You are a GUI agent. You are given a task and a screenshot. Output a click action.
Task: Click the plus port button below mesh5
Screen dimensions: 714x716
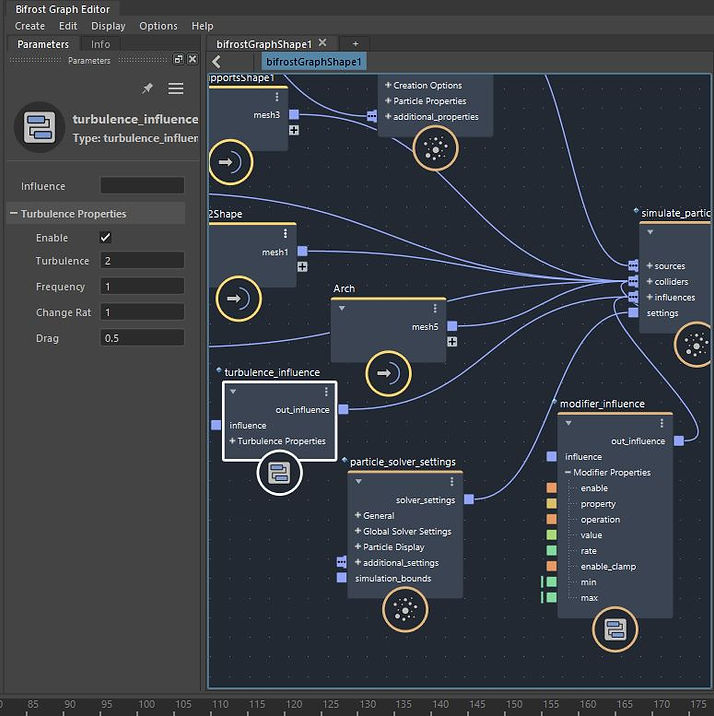coord(452,342)
